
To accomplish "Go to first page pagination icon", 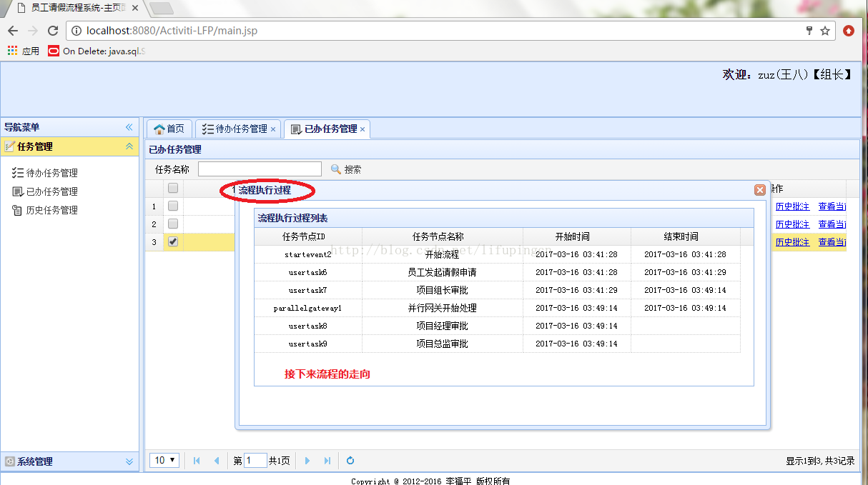I will coord(197,461).
